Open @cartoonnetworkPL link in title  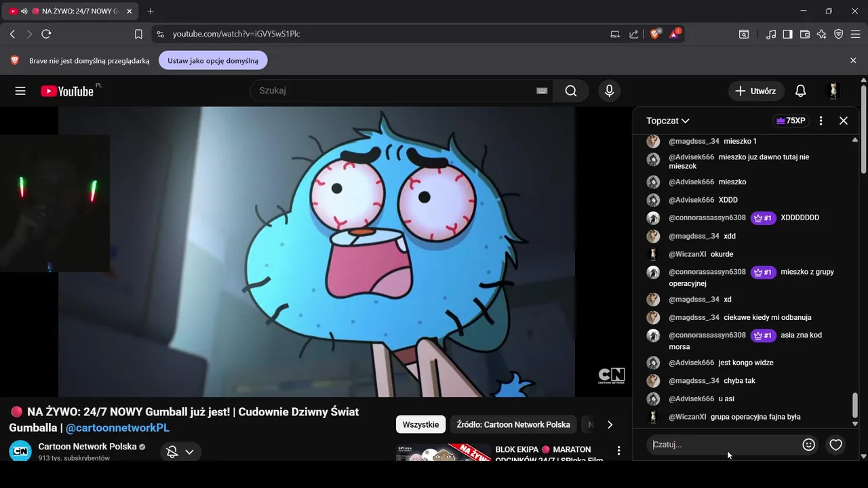[x=117, y=428]
